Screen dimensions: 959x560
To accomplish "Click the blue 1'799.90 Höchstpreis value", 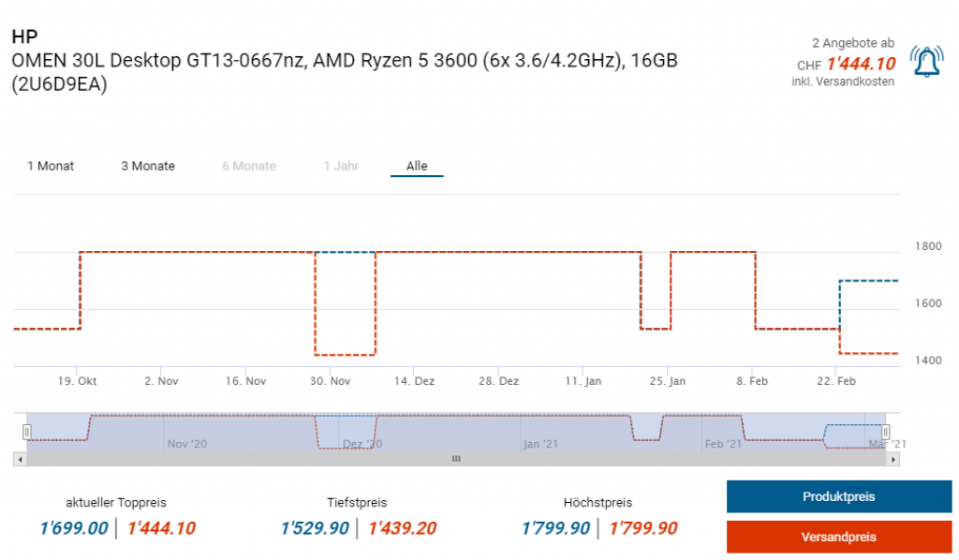I will pos(555,528).
